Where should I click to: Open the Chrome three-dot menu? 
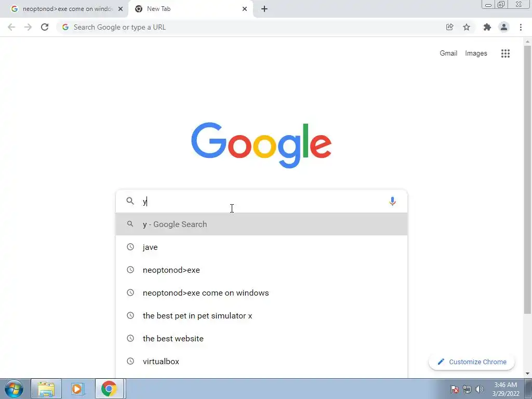(521, 27)
